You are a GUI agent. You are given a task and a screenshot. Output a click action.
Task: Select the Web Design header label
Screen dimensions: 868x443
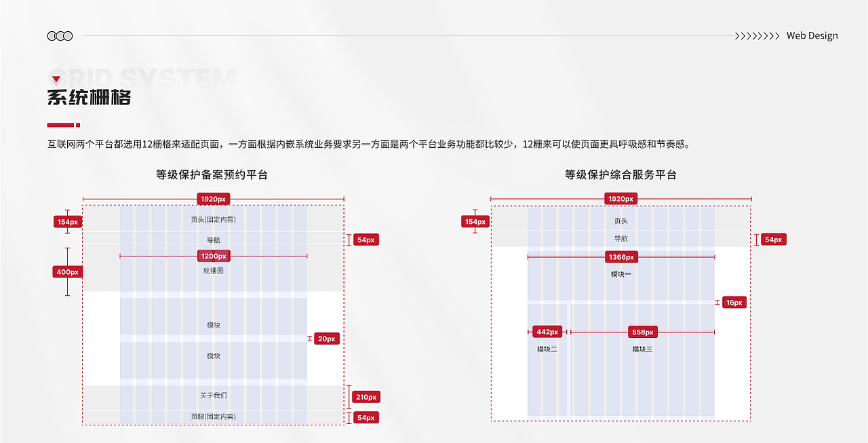pos(812,36)
